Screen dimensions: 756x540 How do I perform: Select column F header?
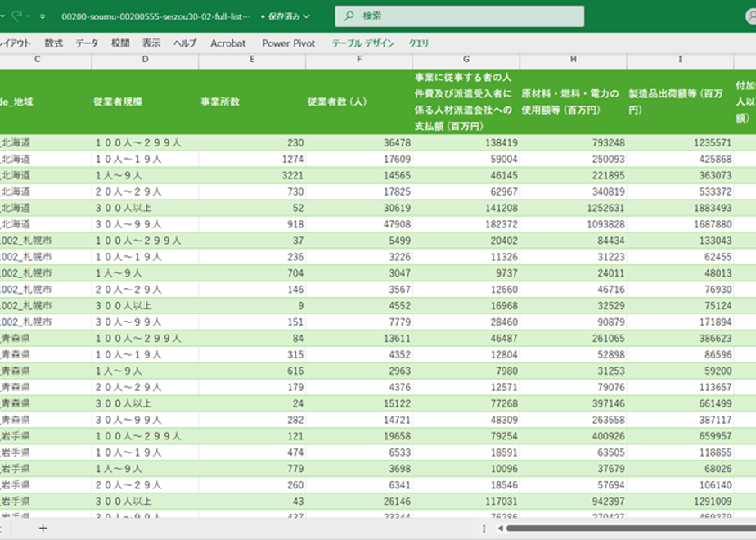(359, 60)
